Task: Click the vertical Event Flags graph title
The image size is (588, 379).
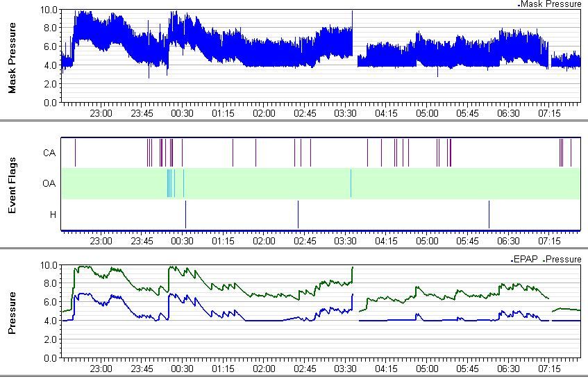Action: 12,184
